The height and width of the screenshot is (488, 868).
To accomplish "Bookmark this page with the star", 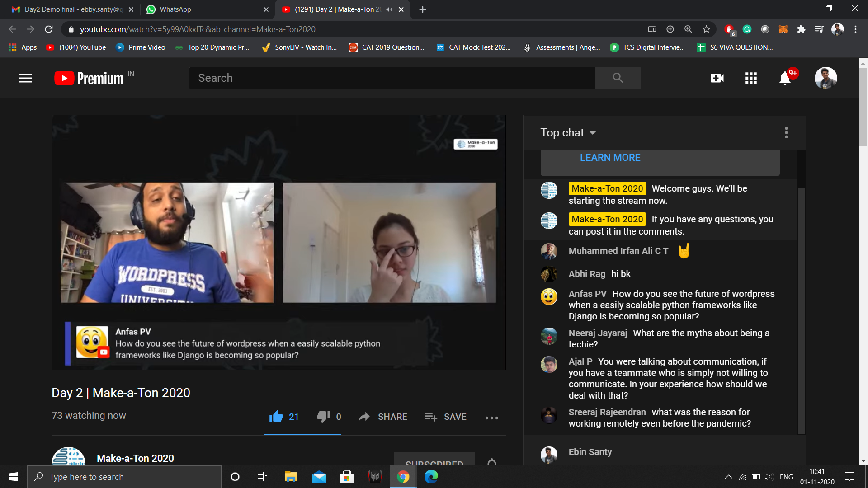I will [x=706, y=29].
